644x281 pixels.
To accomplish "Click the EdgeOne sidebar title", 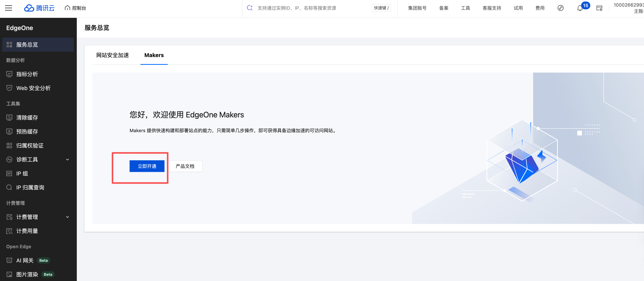I will (x=20, y=28).
